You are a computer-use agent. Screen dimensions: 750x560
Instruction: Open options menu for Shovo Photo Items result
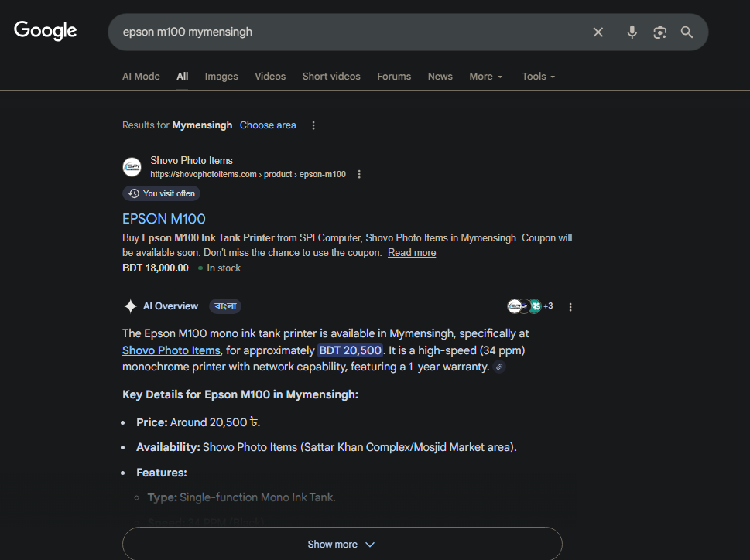tap(359, 174)
